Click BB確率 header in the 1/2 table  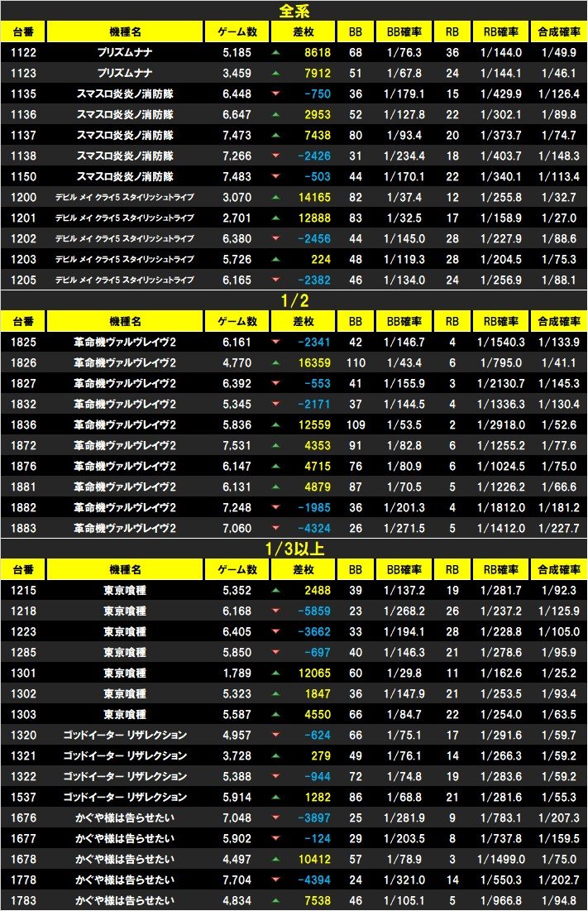(x=404, y=321)
